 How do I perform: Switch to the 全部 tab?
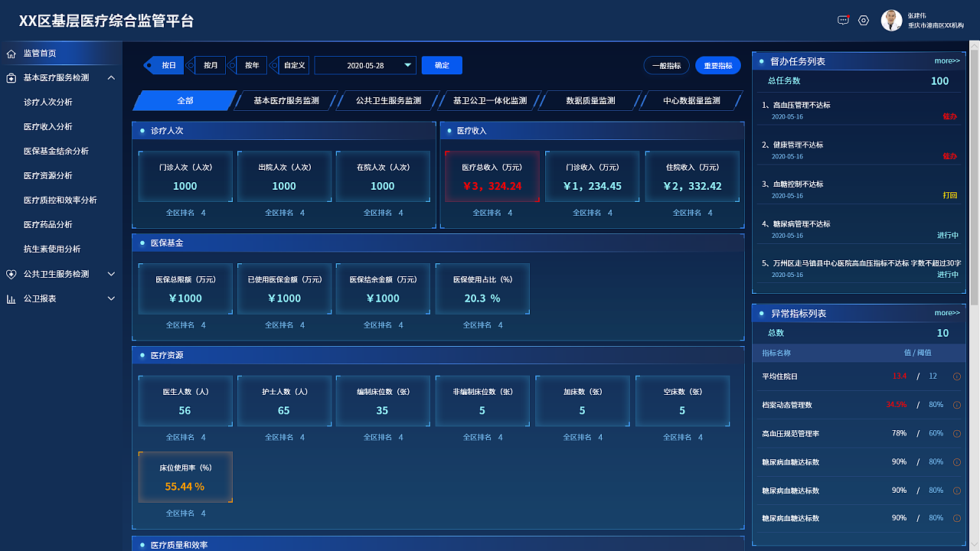coord(185,100)
